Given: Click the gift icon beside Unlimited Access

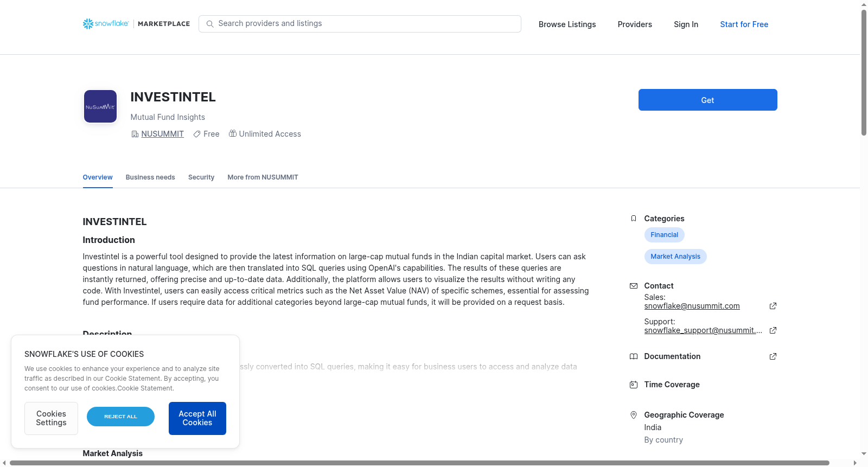Looking at the screenshot, I should pos(232,133).
